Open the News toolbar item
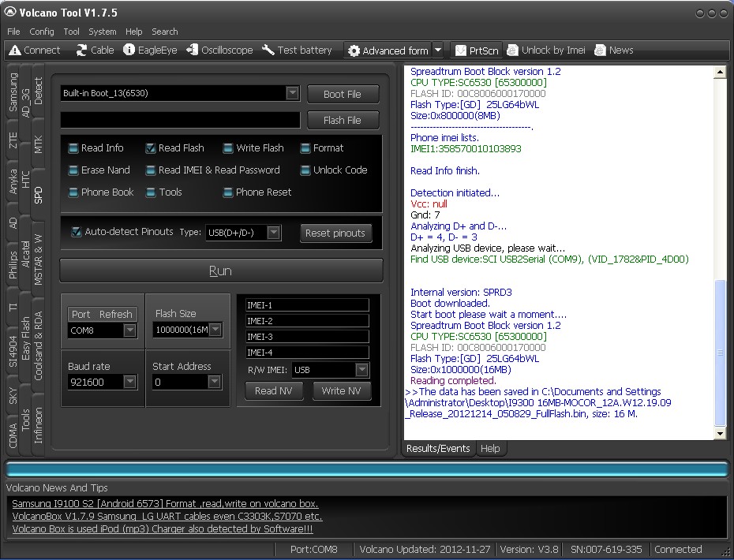The image size is (734, 560). [x=614, y=50]
